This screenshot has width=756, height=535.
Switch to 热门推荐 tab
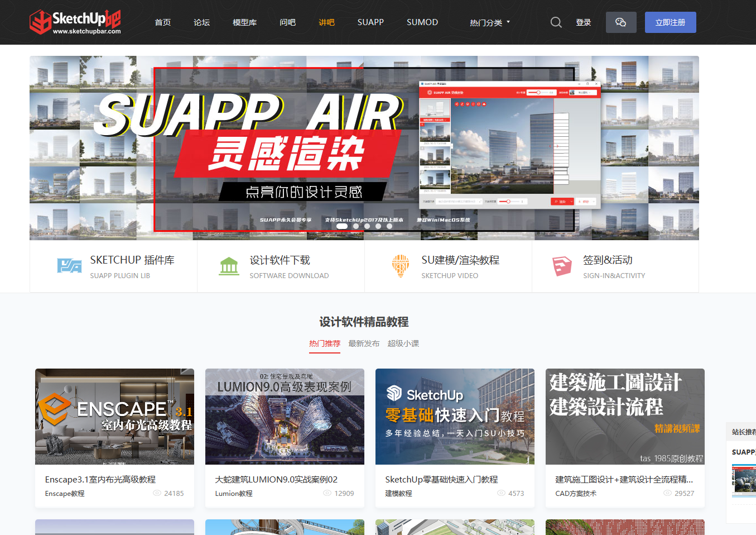(x=325, y=343)
